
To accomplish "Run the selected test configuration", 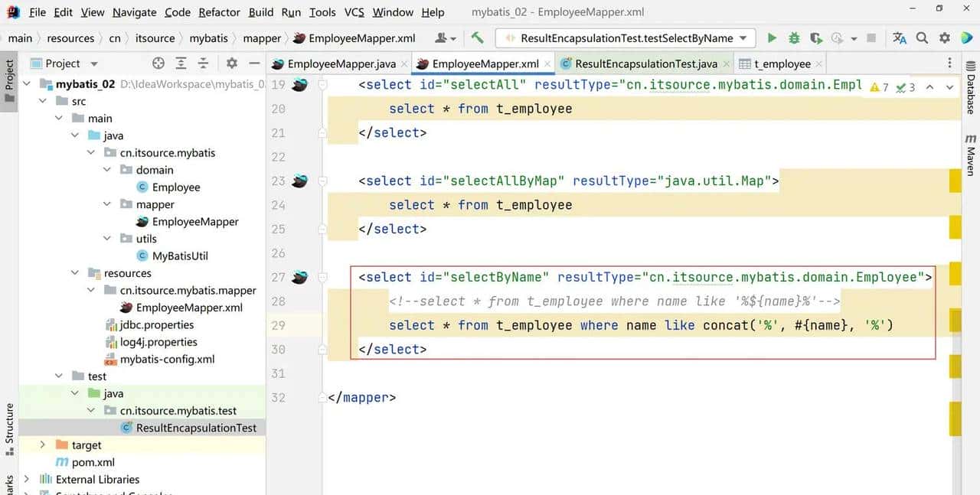I will click(772, 38).
